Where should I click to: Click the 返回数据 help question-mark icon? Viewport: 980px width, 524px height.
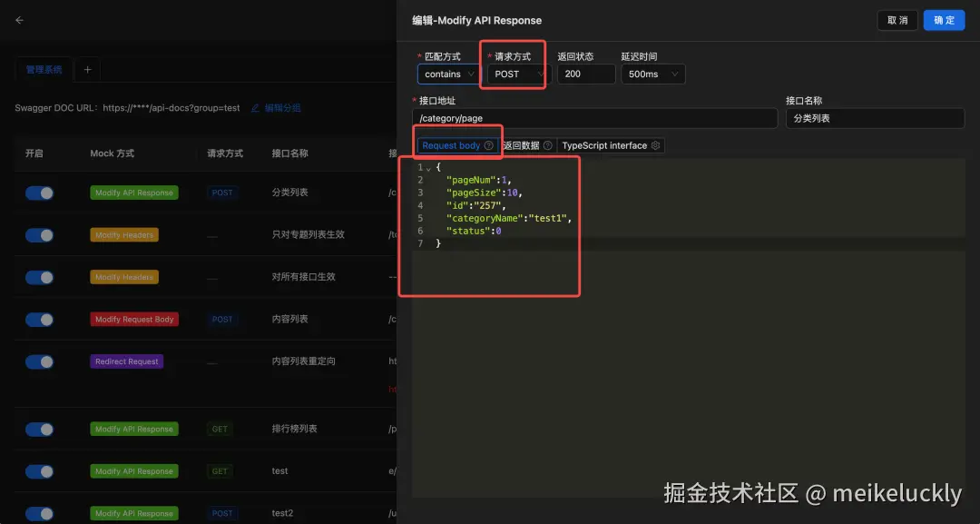point(549,145)
